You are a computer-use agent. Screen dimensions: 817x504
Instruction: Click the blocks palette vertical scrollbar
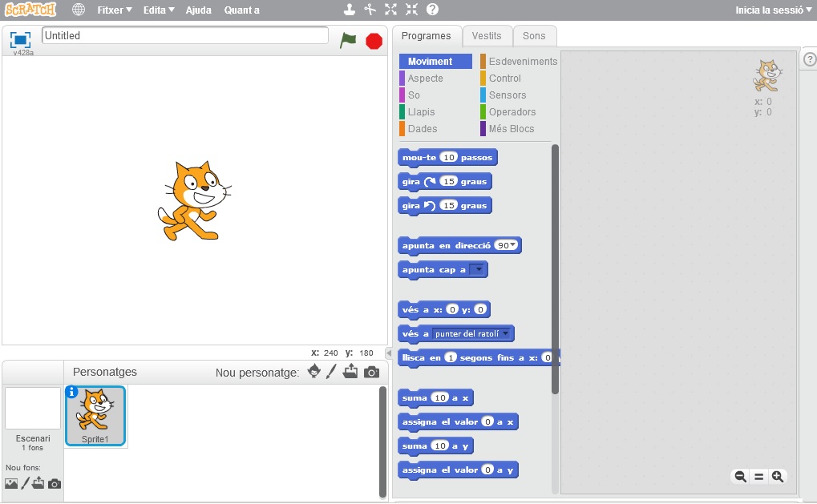pyautogui.click(x=555, y=268)
